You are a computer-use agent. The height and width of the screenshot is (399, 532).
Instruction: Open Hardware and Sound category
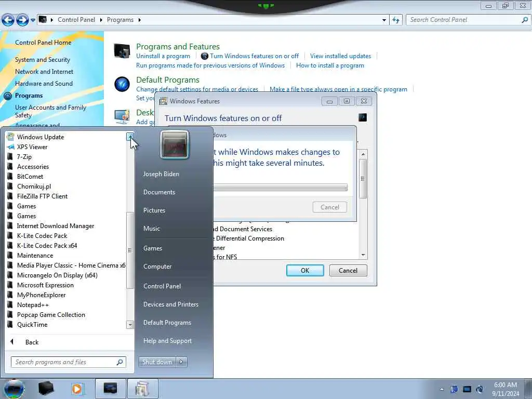pyautogui.click(x=44, y=84)
